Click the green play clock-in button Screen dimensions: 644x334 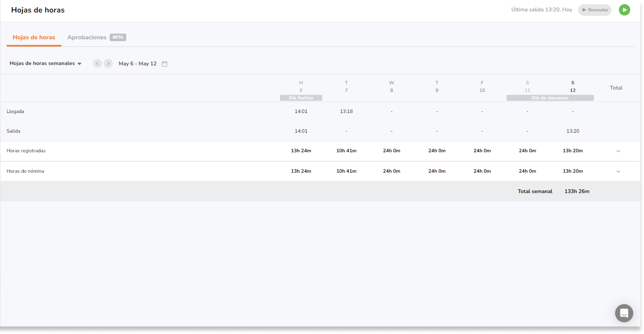point(624,10)
